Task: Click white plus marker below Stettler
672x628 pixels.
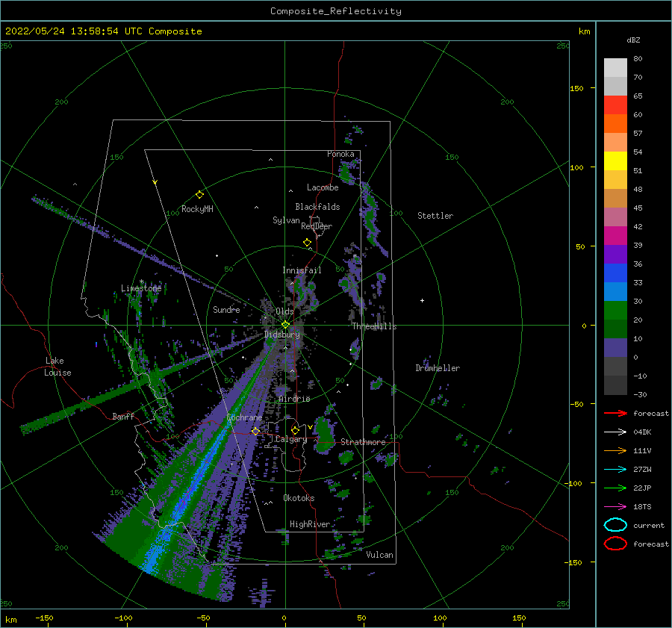Action: pos(422,300)
